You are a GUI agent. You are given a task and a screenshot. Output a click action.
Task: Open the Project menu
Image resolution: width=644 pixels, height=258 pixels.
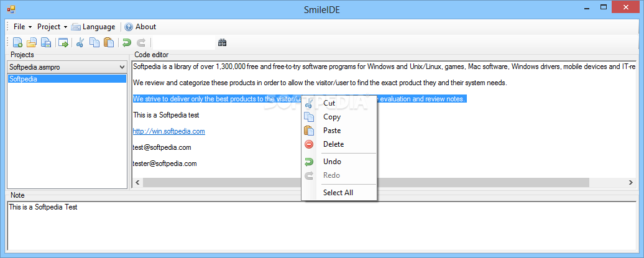point(52,27)
